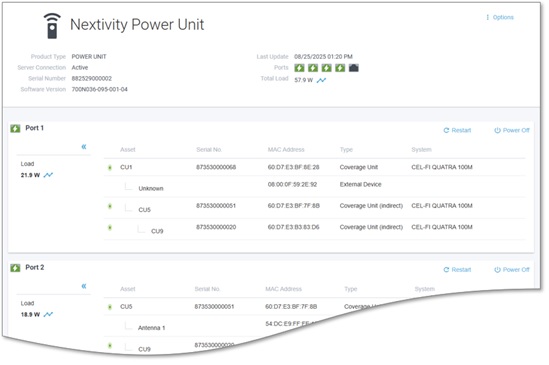Click status indicator for CU5 in Port 2
549x365 pixels.
110,307
